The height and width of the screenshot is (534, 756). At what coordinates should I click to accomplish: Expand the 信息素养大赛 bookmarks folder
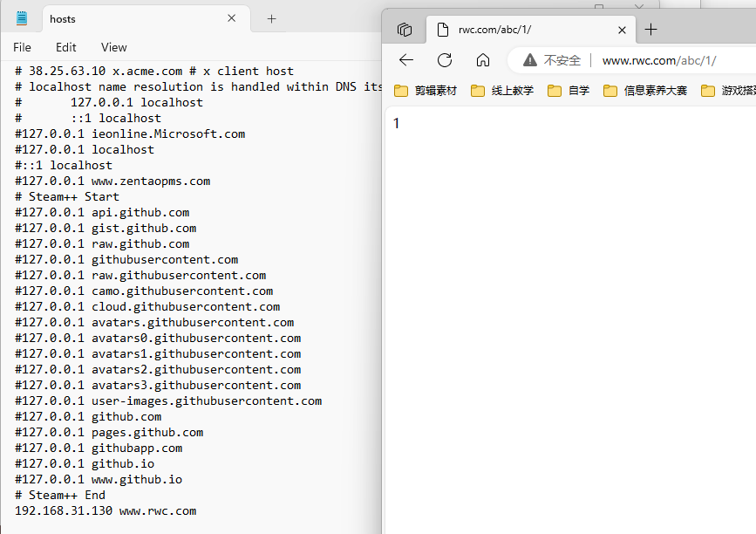(x=645, y=91)
